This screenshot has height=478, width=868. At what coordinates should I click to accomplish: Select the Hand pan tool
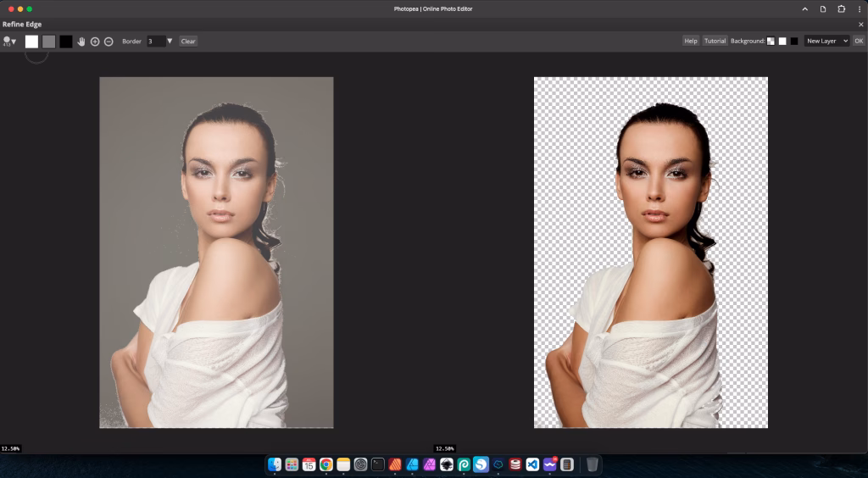click(x=81, y=42)
